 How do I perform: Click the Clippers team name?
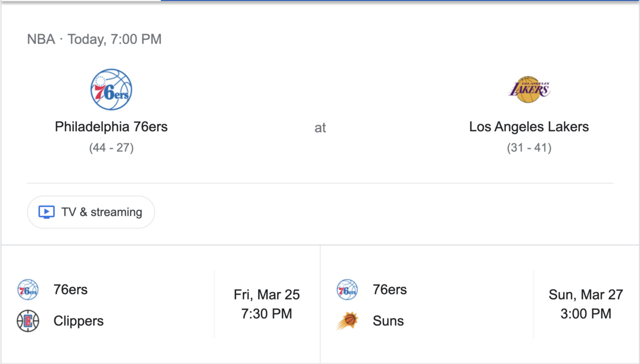(x=78, y=321)
